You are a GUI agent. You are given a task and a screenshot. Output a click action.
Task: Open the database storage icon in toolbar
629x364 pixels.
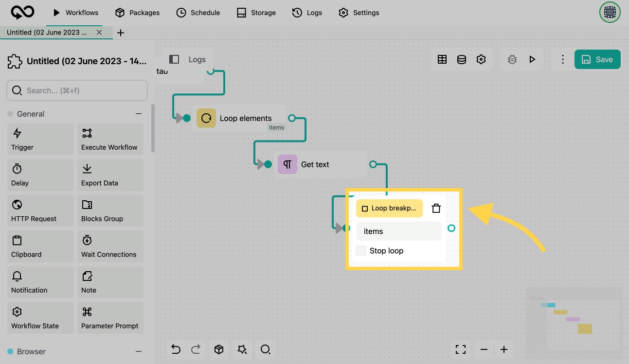(462, 59)
